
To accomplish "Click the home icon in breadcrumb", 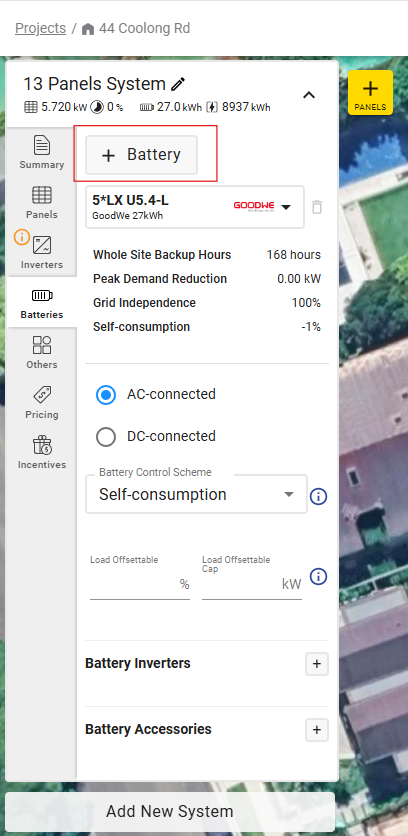I will [x=88, y=29].
